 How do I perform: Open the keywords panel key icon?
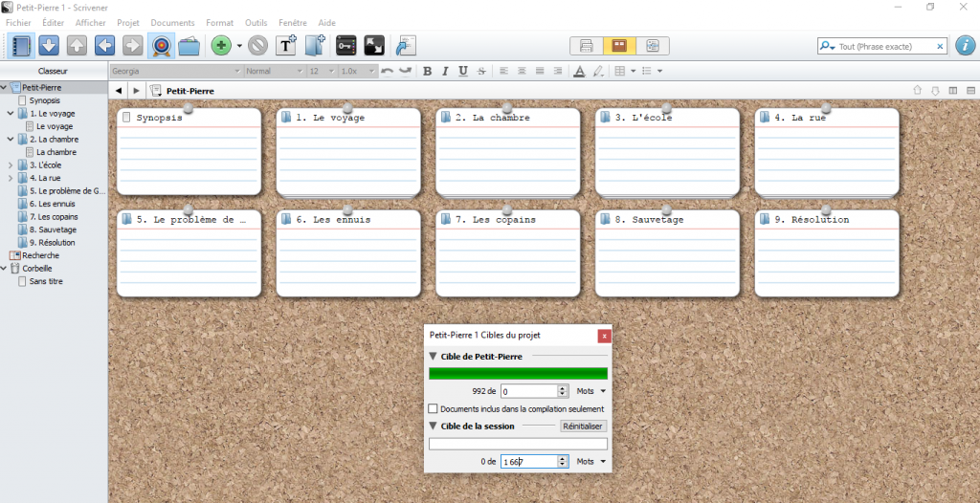point(345,46)
